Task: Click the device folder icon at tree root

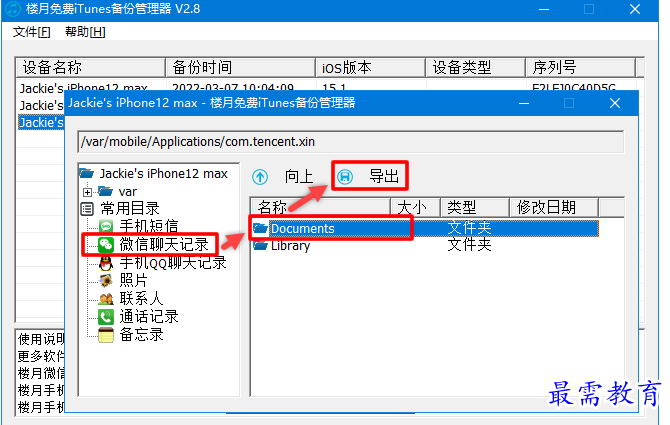Action: (x=87, y=173)
